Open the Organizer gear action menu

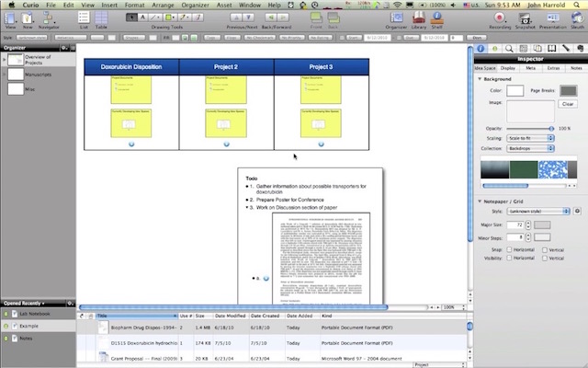64,48
